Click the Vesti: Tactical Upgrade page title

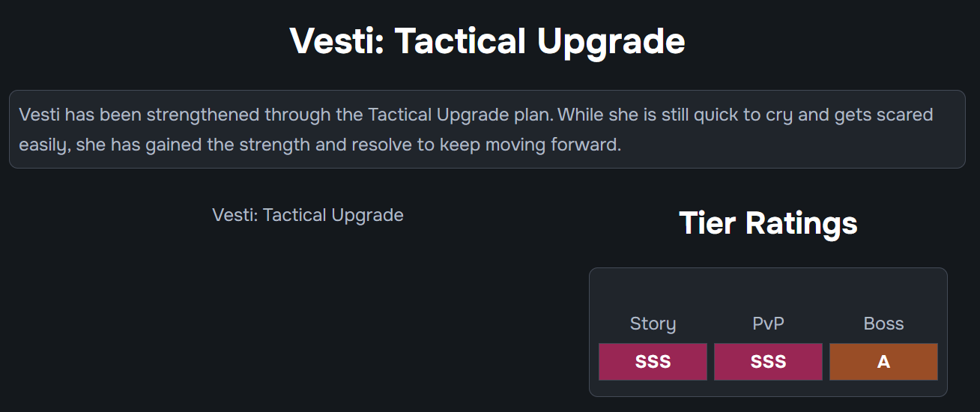click(x=487, y=40)
